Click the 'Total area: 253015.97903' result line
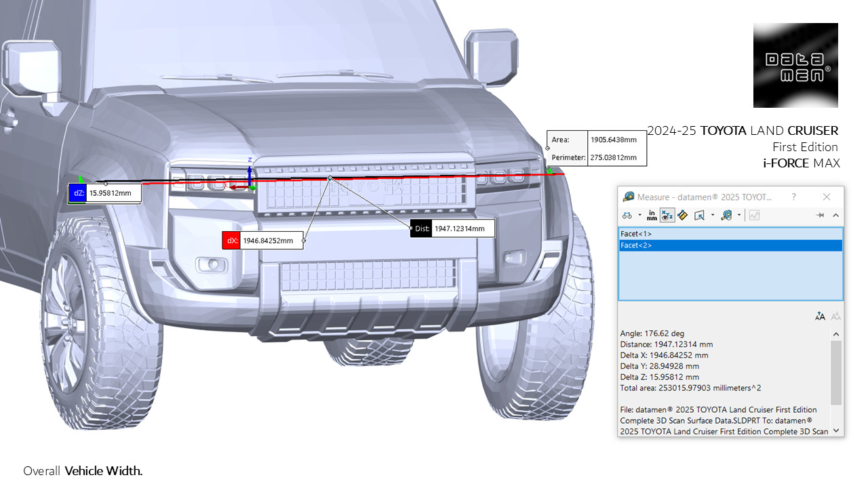Image resolution: width=868 pixels, height=488 pixels. (691, 388)
